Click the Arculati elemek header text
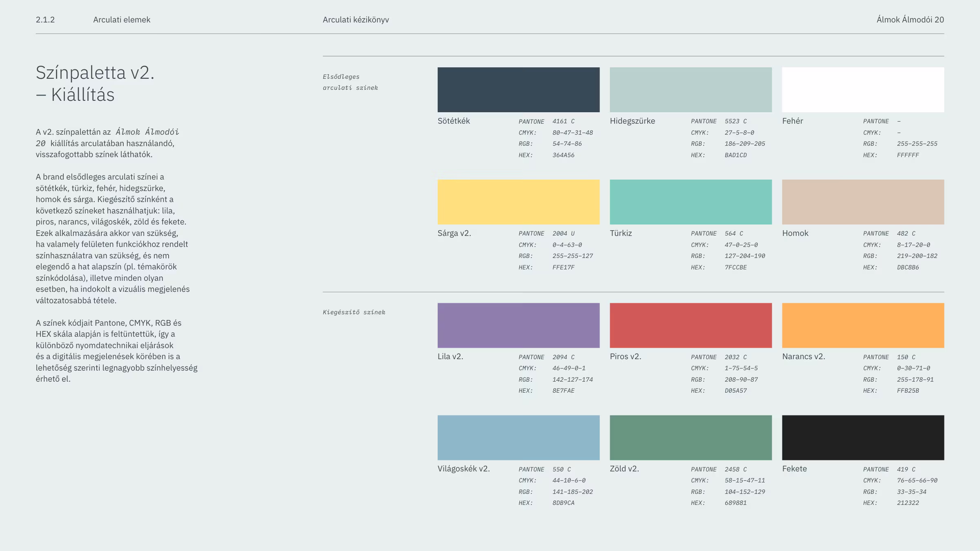 pyautogui.click(x=122, y=20)
